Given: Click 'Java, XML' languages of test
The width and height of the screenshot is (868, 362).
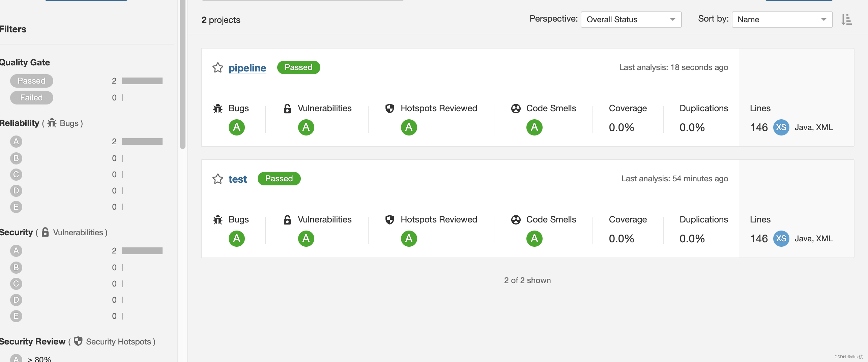Looking at the screenshot, I should point(814,239).
